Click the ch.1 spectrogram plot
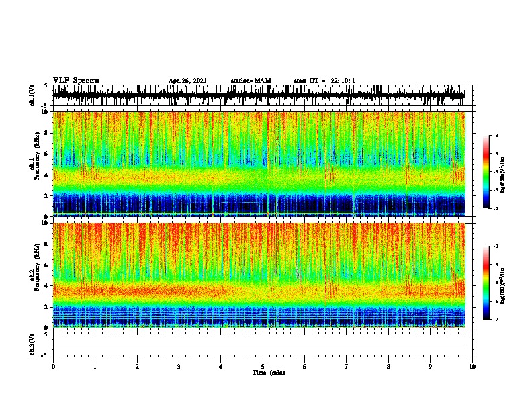The image size is (532, 411). [x=259, y=164]
